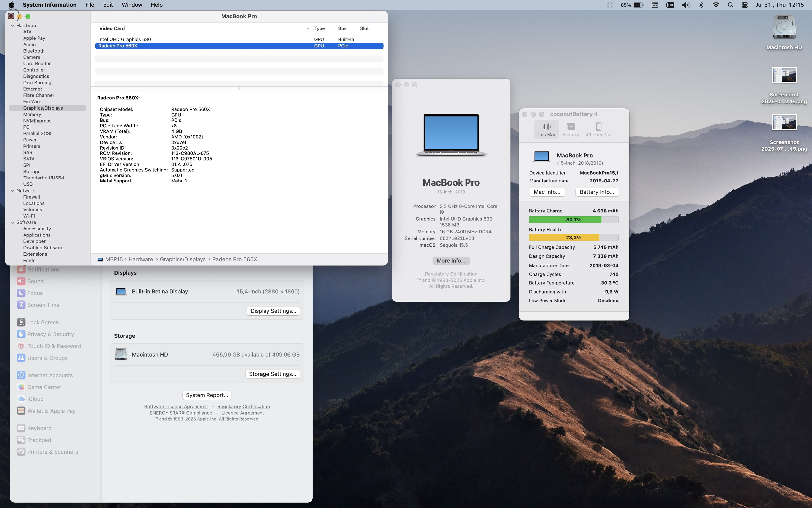This screenshot has width=812, height=508.
Task: Click Built-in Retina Display icon
Action: coord(121,292)
